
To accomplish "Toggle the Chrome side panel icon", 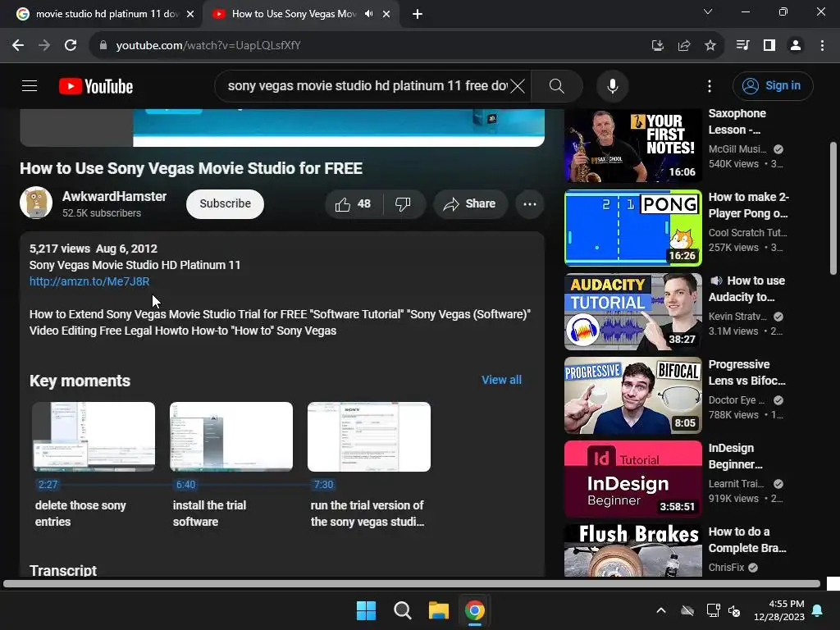I will [769, 45].
